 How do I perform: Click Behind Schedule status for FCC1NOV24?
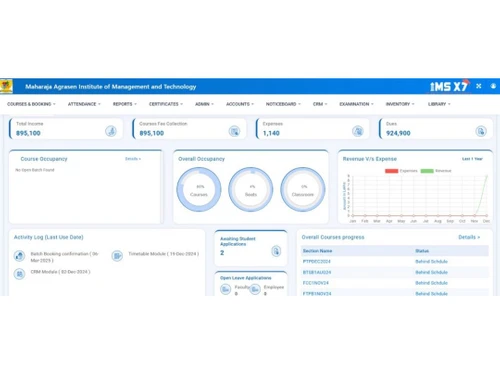click(x=431, y=283)
